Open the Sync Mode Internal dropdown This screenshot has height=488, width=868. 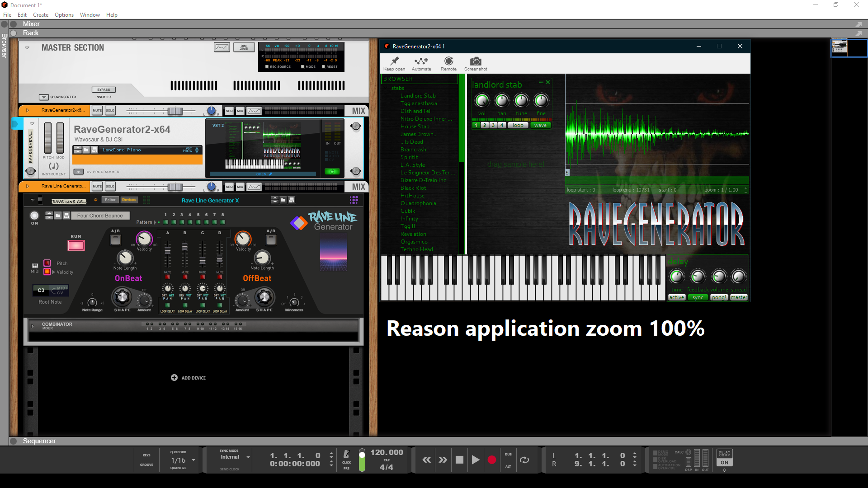248,457
